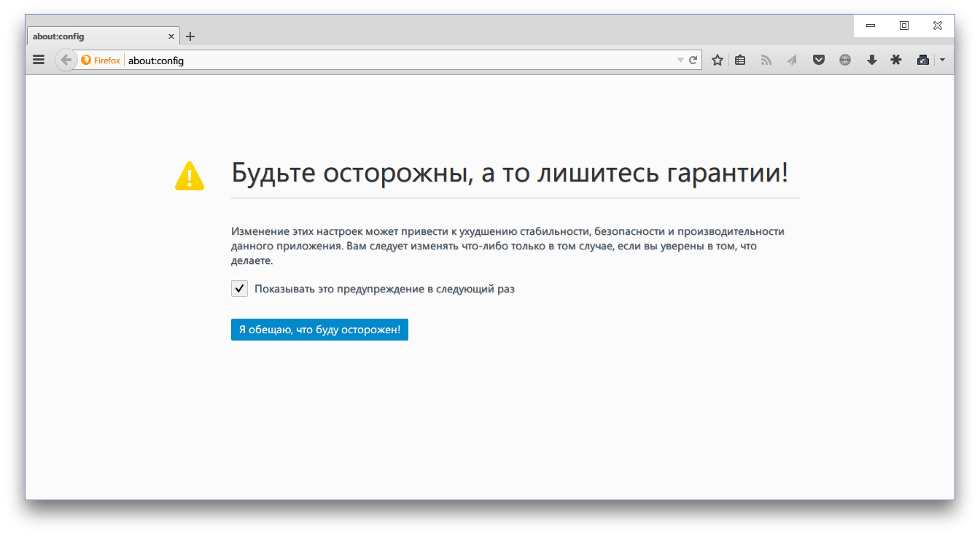Open the Downloads arrow icon
Screen dimensions: 980x536
click(x=871, y=59)
